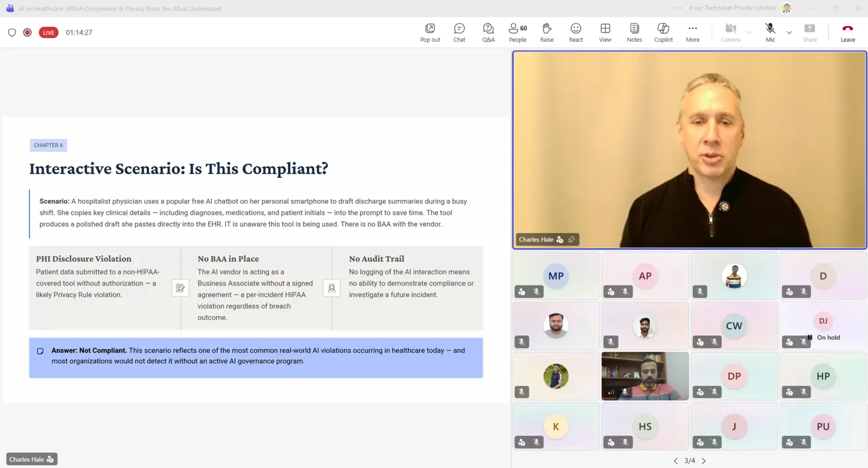Raise your hand in the meeting
868x468 pixels.
[547, 32]
